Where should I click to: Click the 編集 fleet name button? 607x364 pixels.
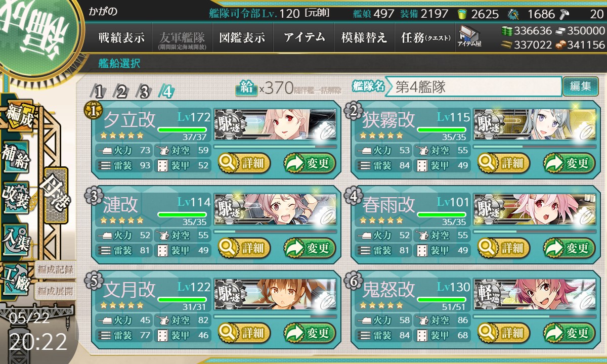pos(580,86)
